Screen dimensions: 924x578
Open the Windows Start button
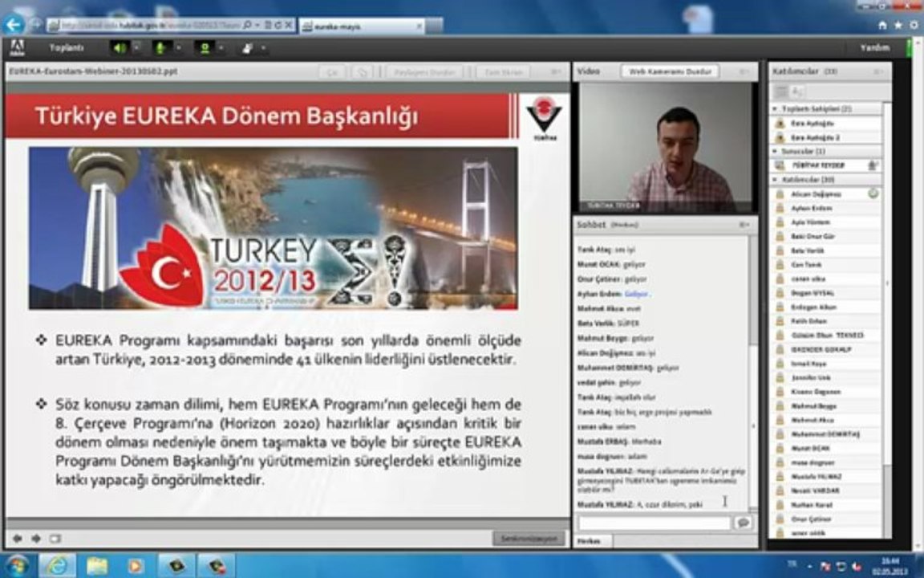[17, 566]
